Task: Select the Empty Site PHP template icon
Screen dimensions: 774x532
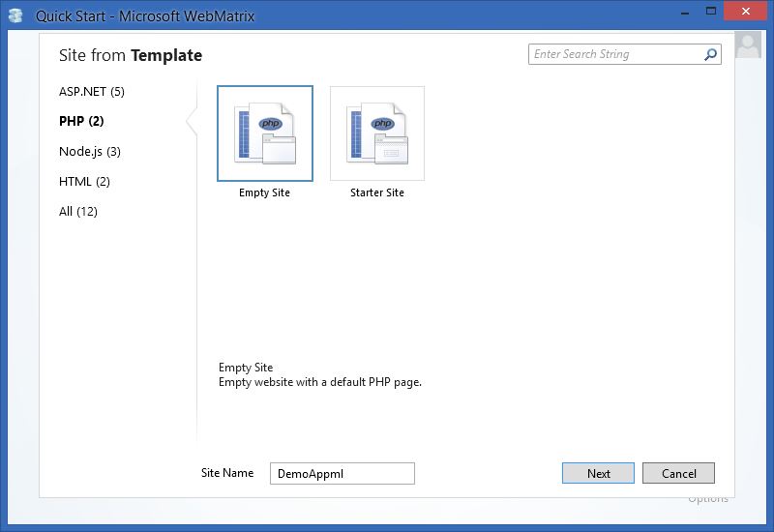Action: (265, 133)
